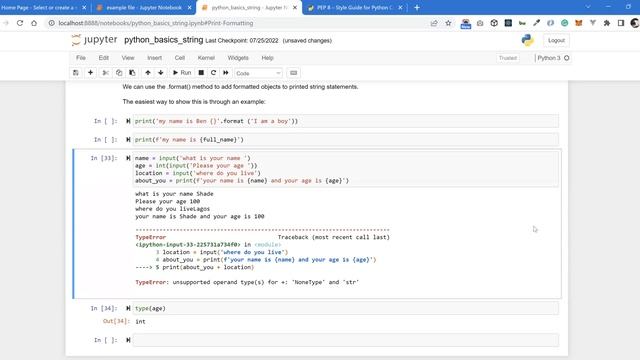The height and width of the screenshot is (360, 640).
Task: Open the tab search chevron
Action: (x=588, y=7)
